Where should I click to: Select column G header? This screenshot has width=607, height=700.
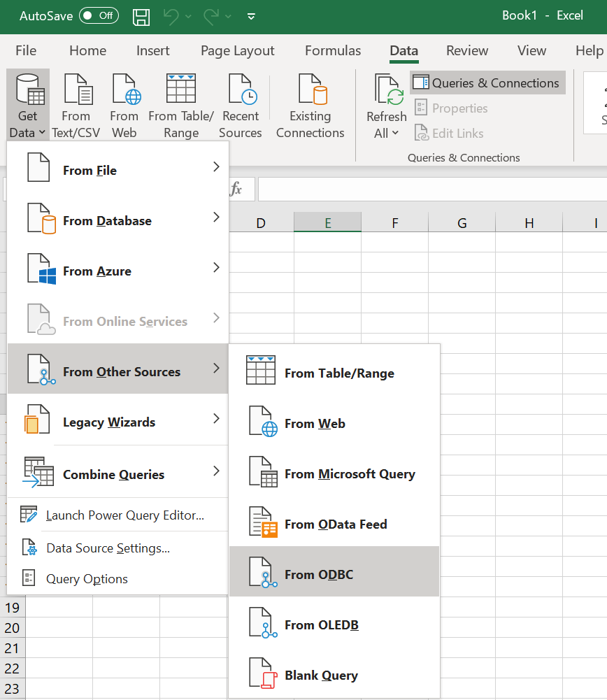[462, 222]
